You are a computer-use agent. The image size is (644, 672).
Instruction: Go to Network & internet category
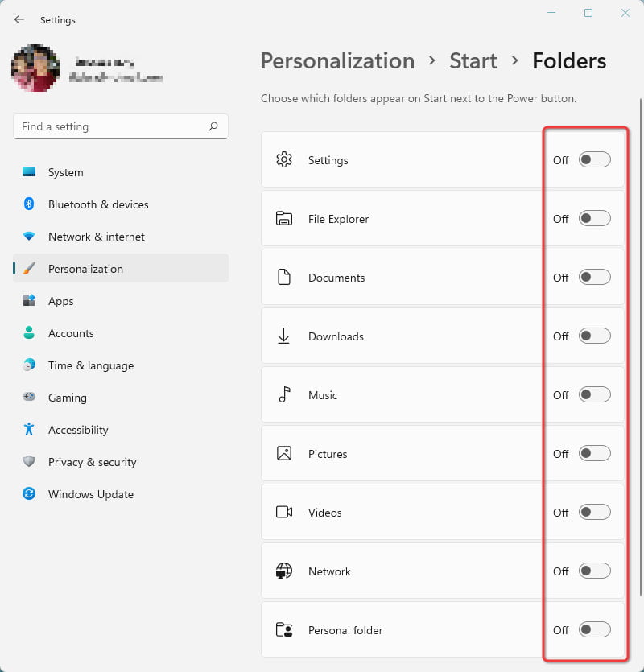pyautogui.click(x=121, y=236)
